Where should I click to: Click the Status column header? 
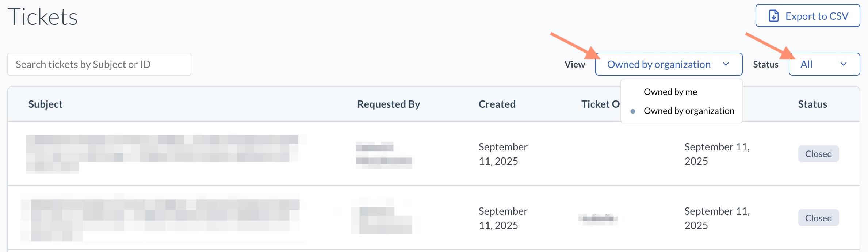coord(812,104)
